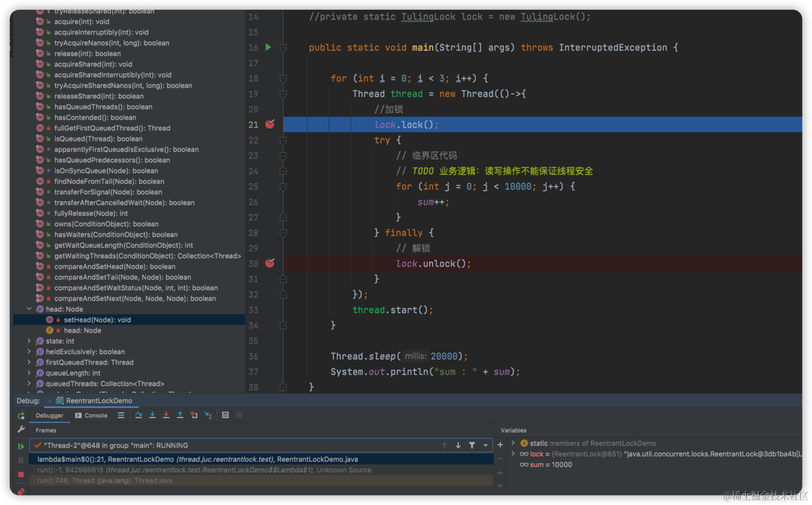The image size is (812, 505).
Task: Expand the lock variable node
Action: point(513,454)
